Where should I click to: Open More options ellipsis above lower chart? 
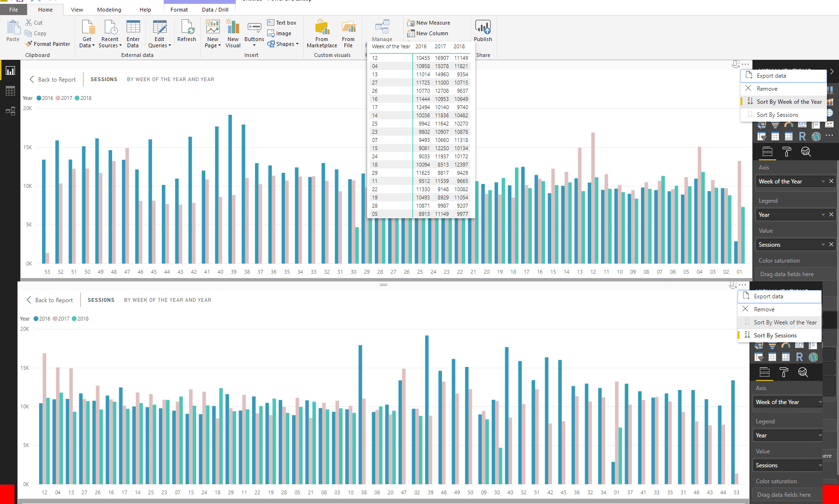[x=742, y=285]
